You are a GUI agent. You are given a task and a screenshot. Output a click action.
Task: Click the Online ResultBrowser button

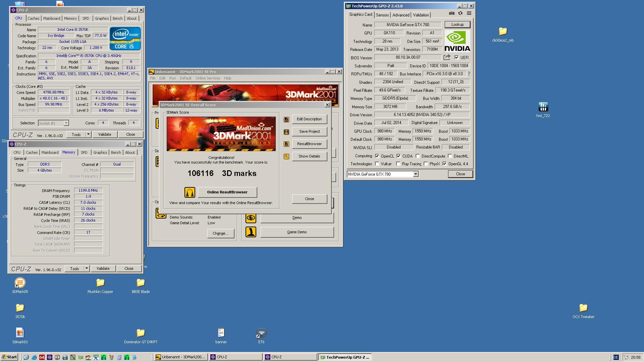pos(227,192)
